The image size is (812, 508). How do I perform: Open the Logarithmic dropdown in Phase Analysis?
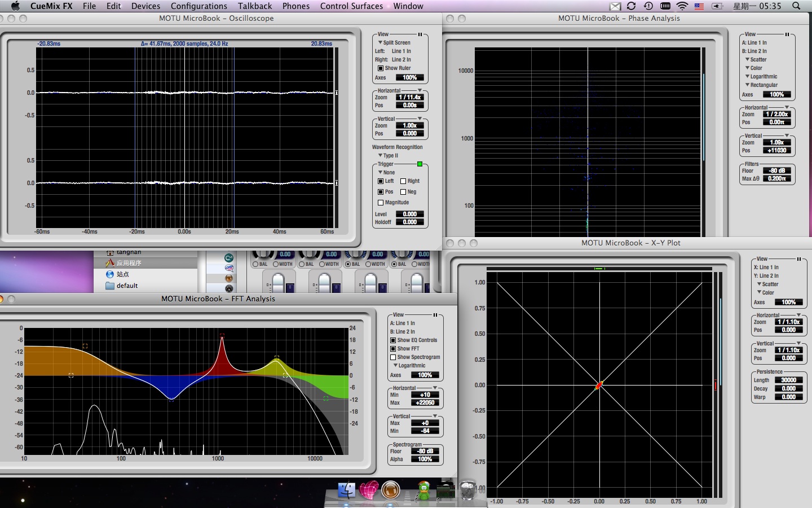coord(761,77)
